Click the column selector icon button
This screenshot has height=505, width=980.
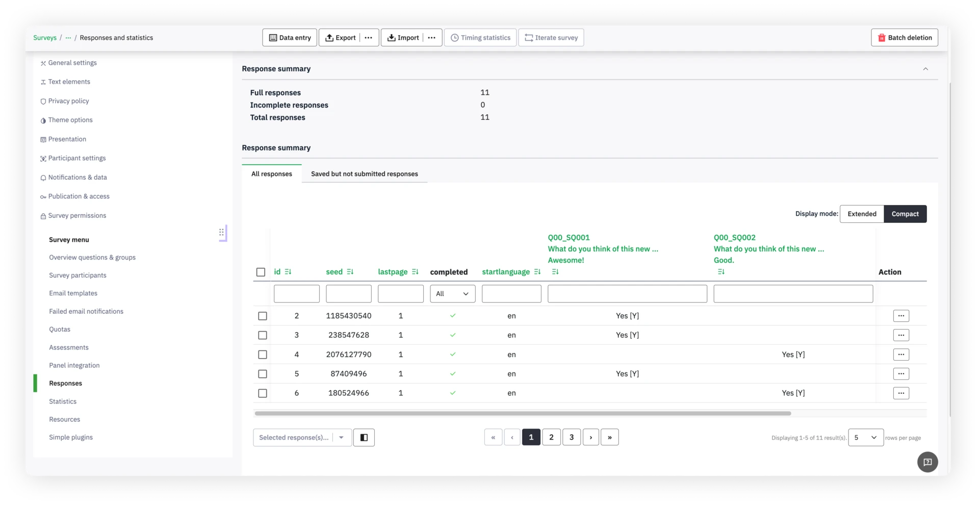(364, 438)
